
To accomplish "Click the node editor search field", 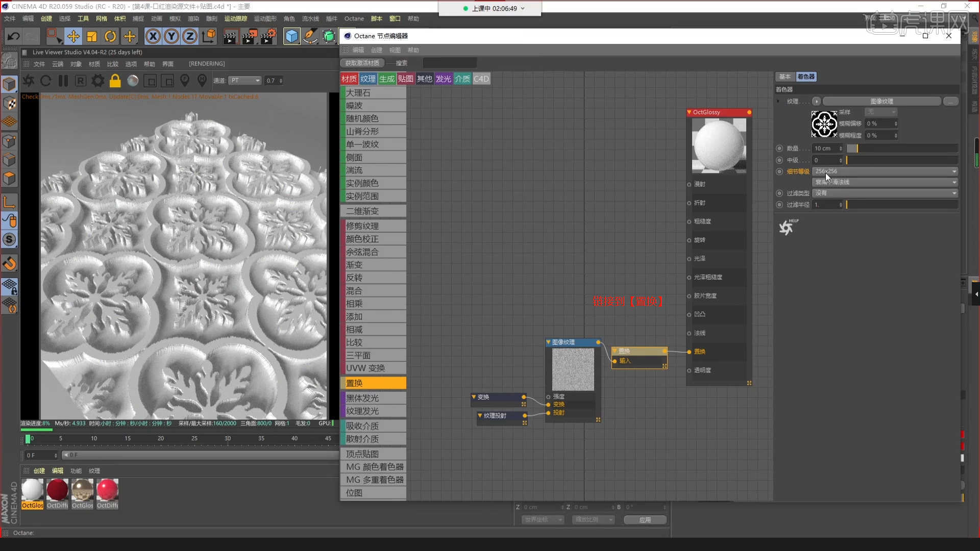I will pos(450,63).
